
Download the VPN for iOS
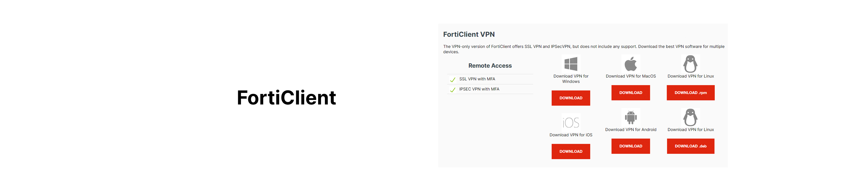571,151
